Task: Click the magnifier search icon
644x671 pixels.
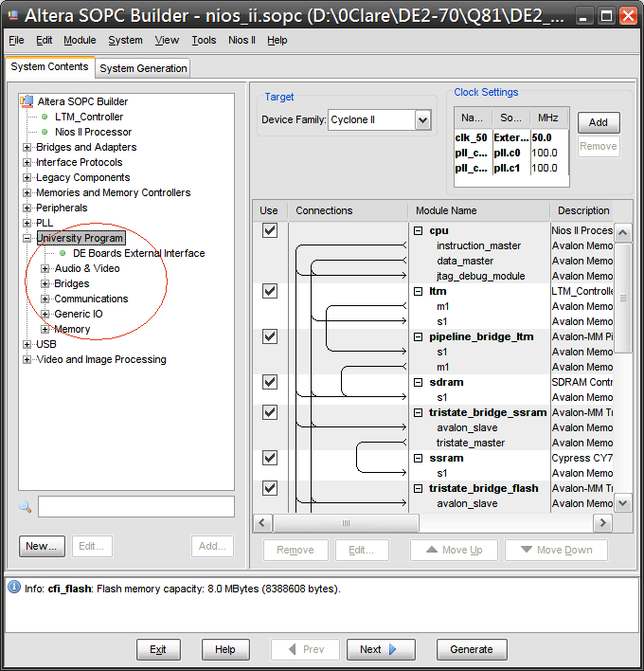Action: [x=26, y=507]
